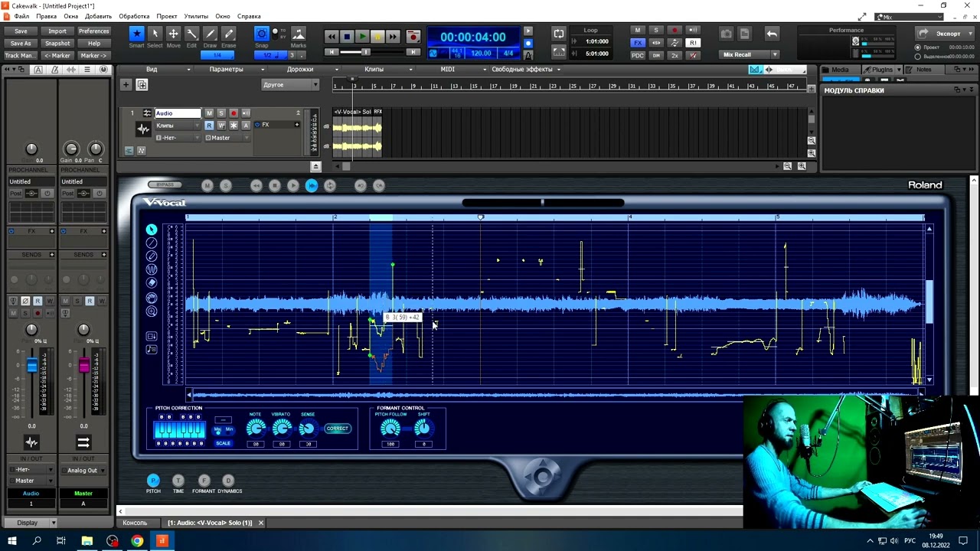Select the V-Vocal eraser tool
Viewport: 980px width, 551px height.
(x=152, y=282)
